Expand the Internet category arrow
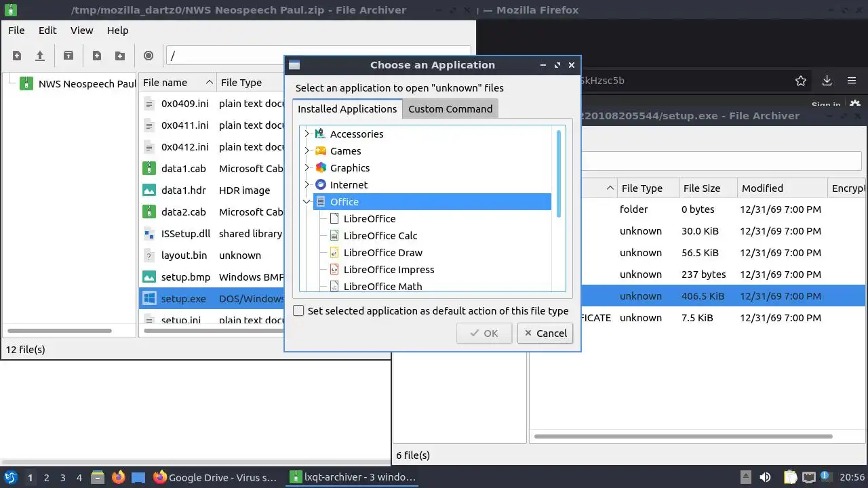Image resolution: width=868 pixels, height=488 pixels. (x=307, y=184)
